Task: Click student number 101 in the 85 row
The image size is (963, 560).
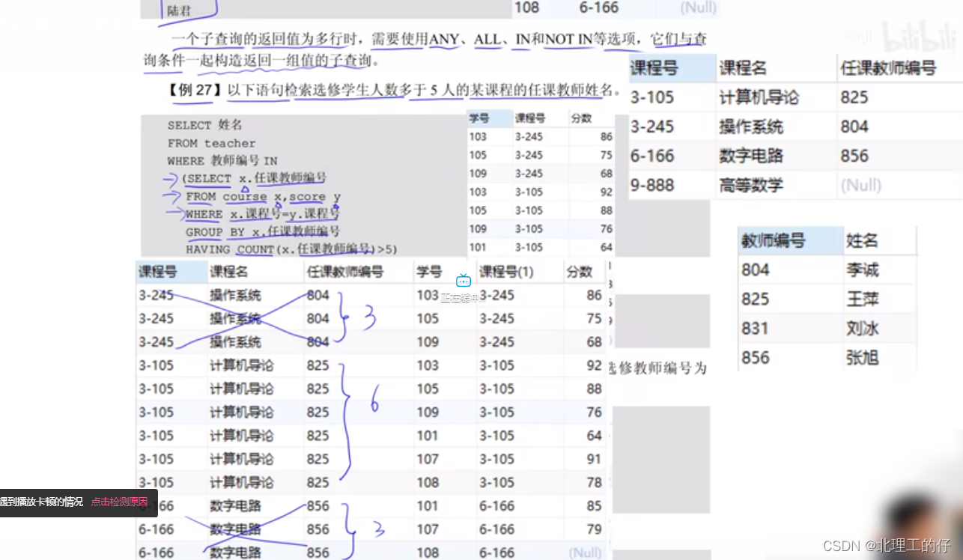Action: coord(428,505)
